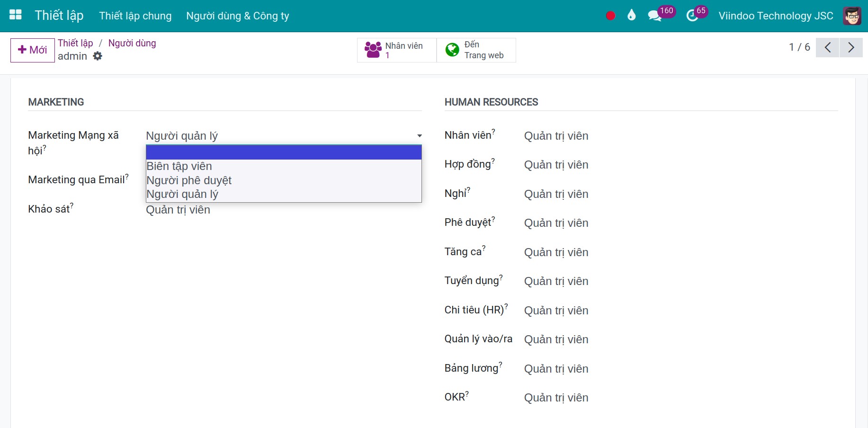The height and width of the screenshot is (428, 868).
Task: Click Phê duyệt field value Quản trị viên
Action: (556, 223)
